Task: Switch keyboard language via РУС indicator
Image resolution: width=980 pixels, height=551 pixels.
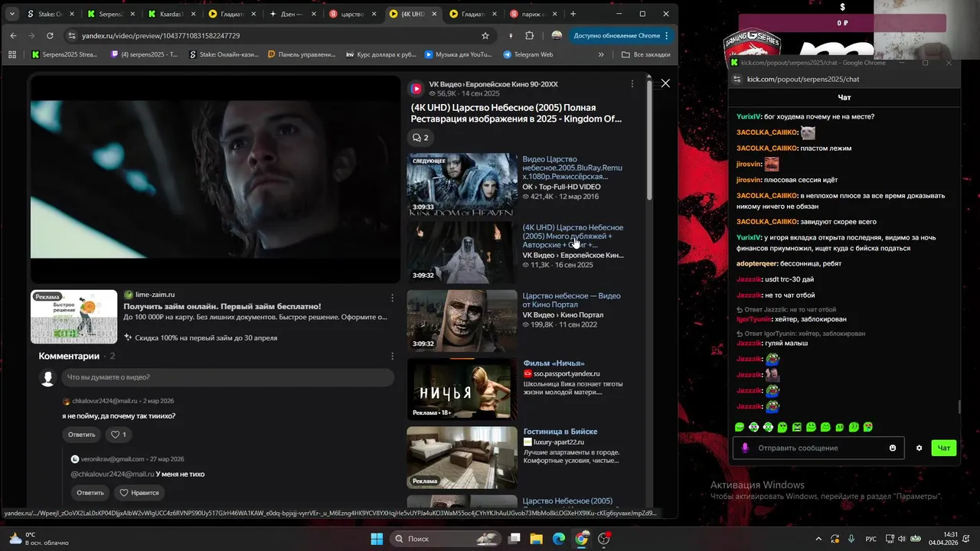Action: (871, 539)
